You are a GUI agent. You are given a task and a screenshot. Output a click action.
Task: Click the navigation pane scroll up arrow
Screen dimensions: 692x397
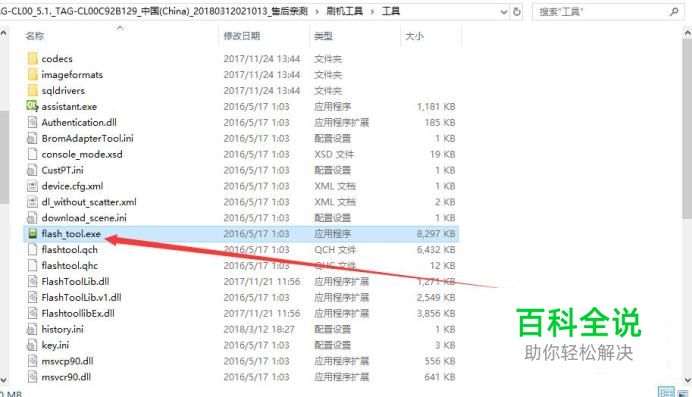[x=4, y=33]
